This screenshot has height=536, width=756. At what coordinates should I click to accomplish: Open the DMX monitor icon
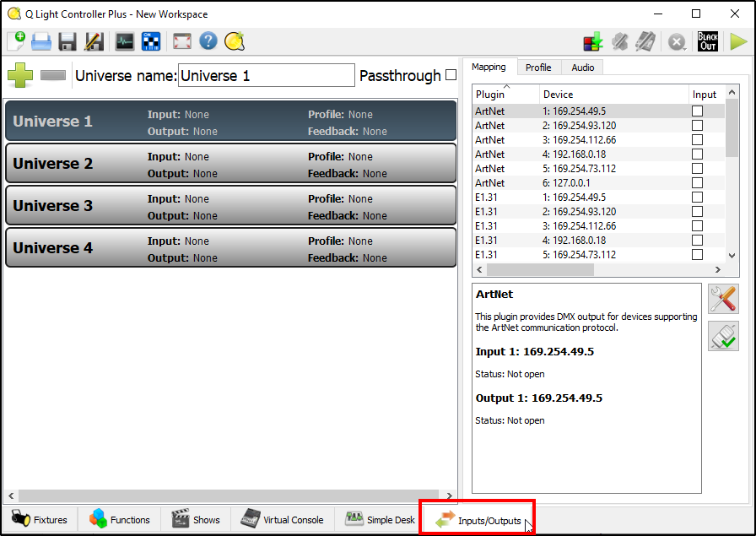tap(125, 41)
